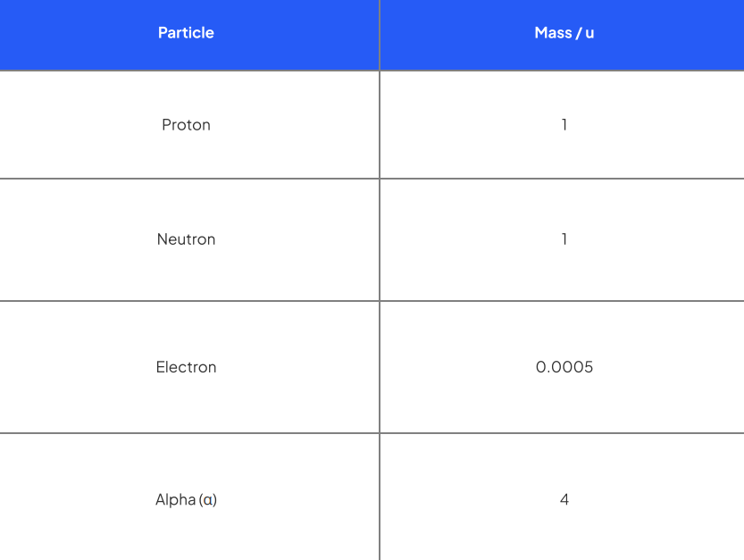This screenshot has width=744, height=560.
Task: Click the mass value 4 for Alpha
Action: 564,499
